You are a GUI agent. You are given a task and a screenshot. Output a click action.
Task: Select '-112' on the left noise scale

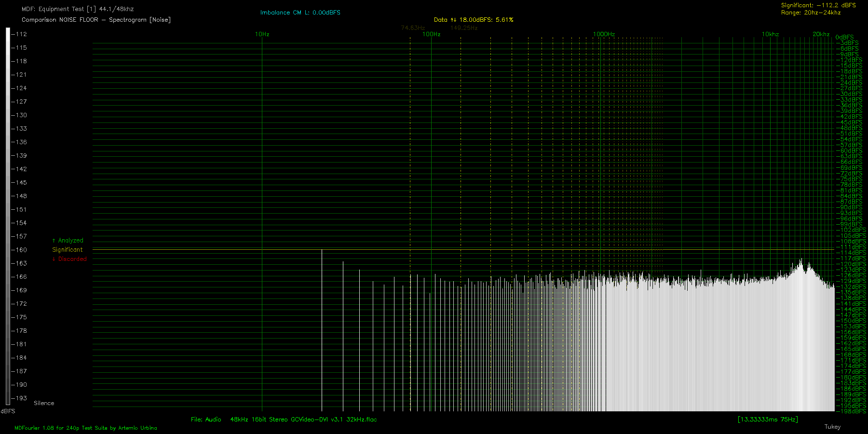(19, 34)
